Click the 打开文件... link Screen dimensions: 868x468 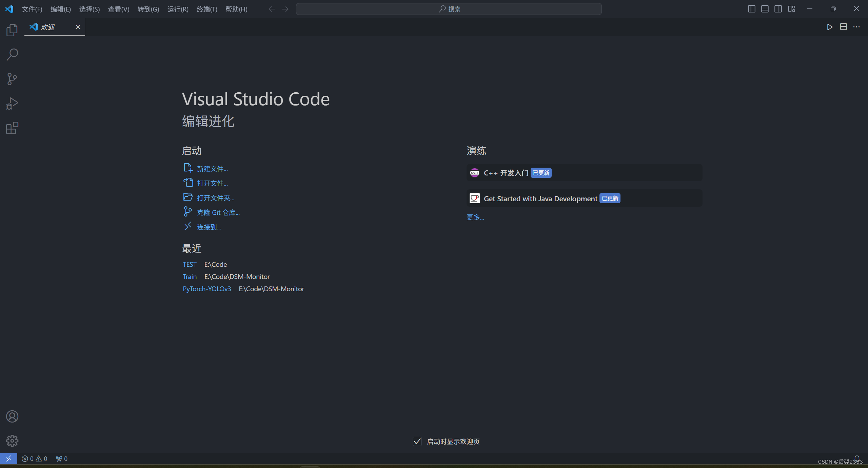tap(212, 183)
